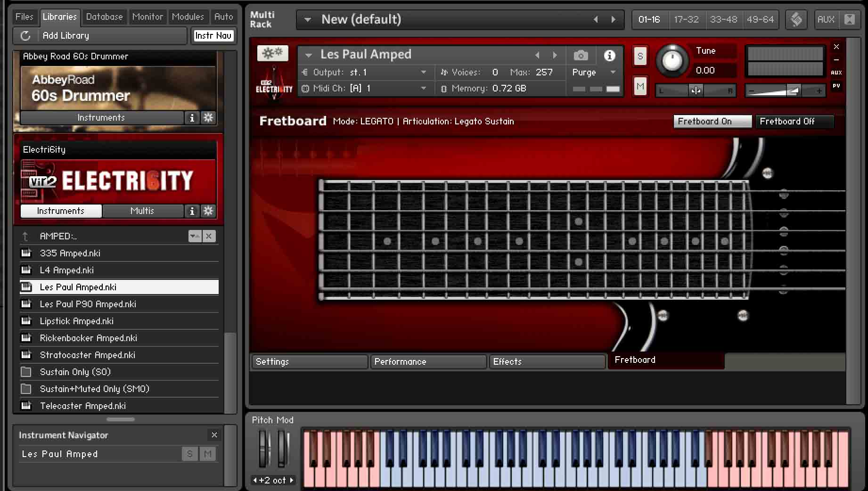Close the AMPED folder browser

coord(209,236)
